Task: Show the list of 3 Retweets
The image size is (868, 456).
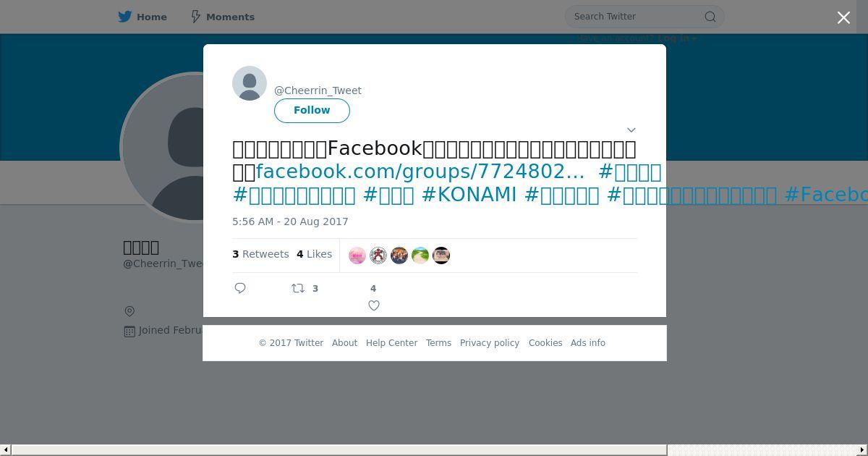Action: (x=260, y=254)
